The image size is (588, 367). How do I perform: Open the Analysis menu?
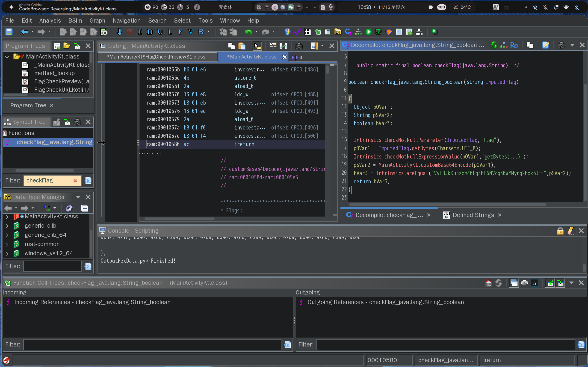tap(50, 21)
